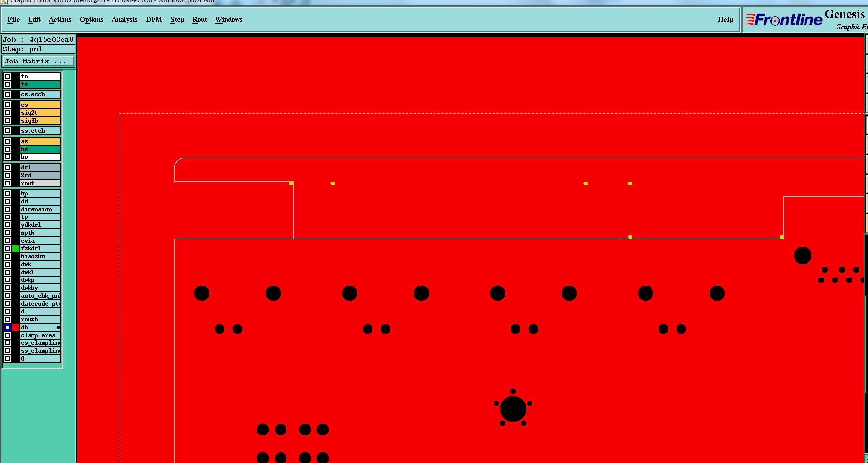This screenshot has width=868, height=463.
Task: Click the black swatch beside layer 'to'
Action: click(16, 76)
